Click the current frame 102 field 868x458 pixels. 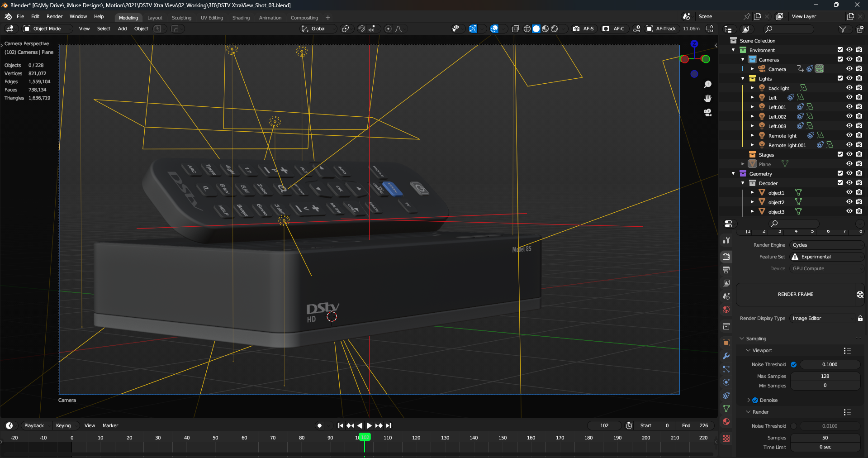pos(604,425)
